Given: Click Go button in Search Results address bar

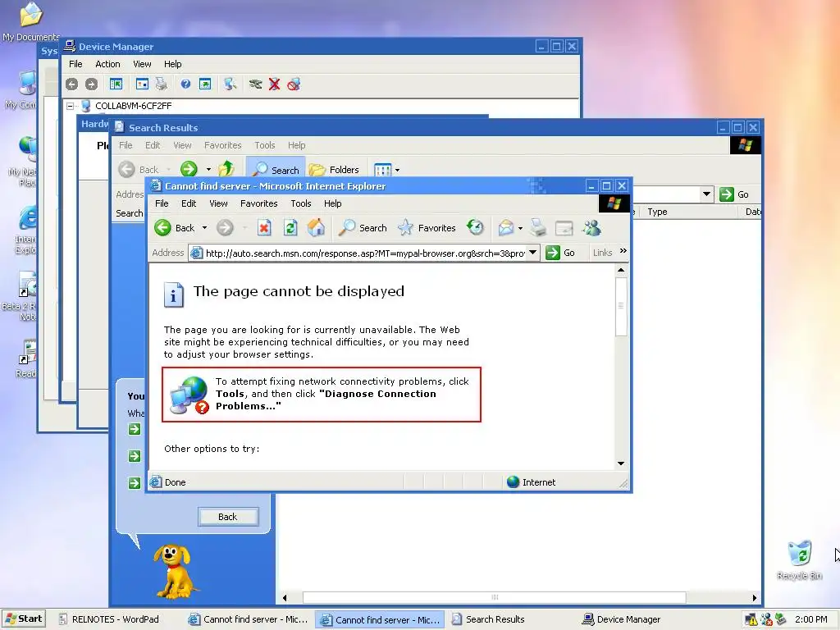Looking at the screenshot, I should pos(734,194).
